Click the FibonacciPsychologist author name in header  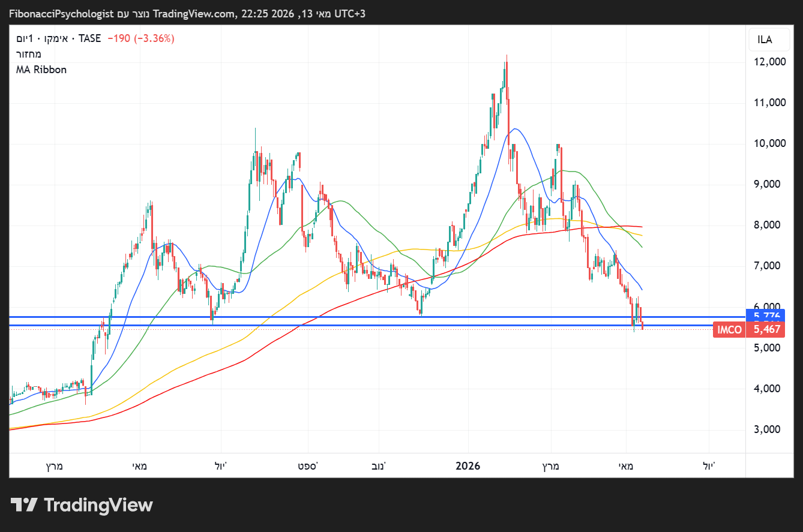click(x=61, y=14)
